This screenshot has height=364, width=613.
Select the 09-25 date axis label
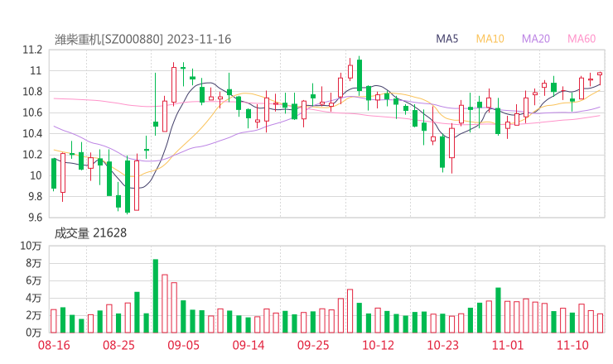312,345
